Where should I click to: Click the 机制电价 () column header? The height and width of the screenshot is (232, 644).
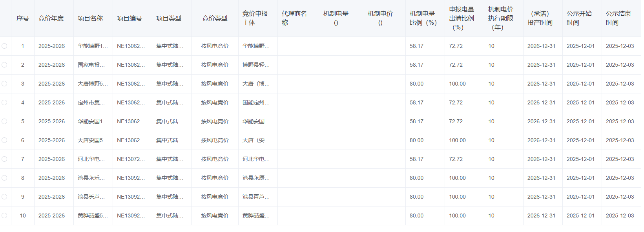[380, 18]
